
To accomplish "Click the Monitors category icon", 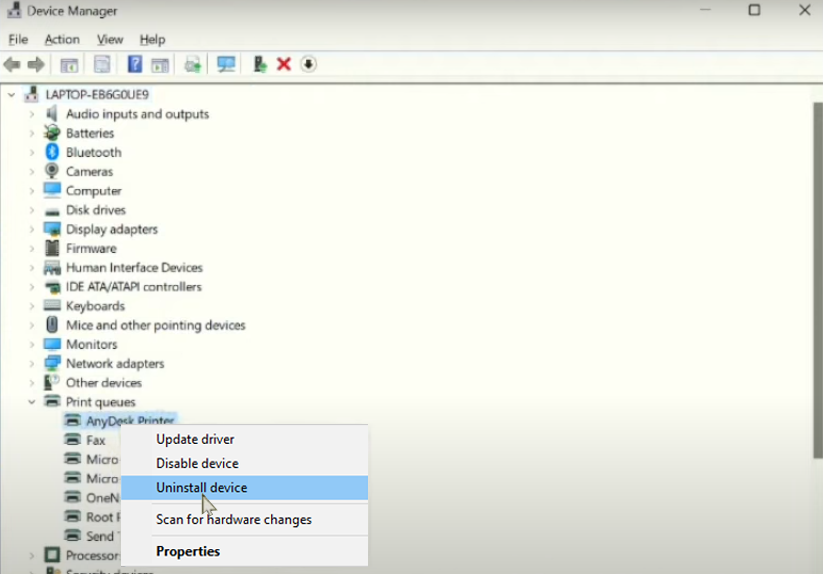I will pos(52,344).
